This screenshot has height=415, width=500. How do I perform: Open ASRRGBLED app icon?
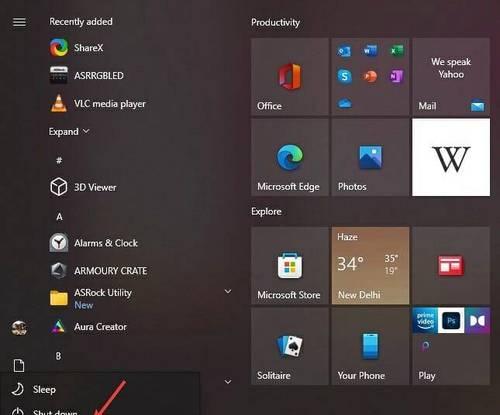59,75
